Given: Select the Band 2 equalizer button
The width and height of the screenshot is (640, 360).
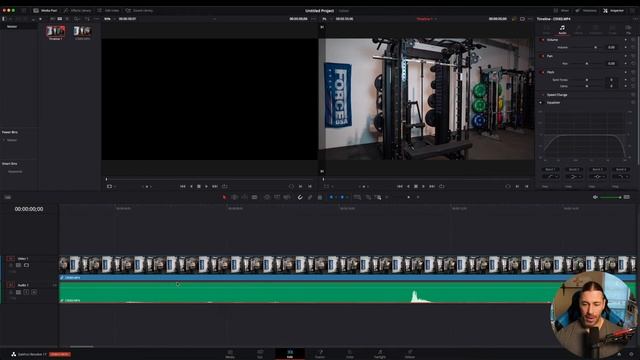Looking at the screenshot, I should tap(573, 169).
